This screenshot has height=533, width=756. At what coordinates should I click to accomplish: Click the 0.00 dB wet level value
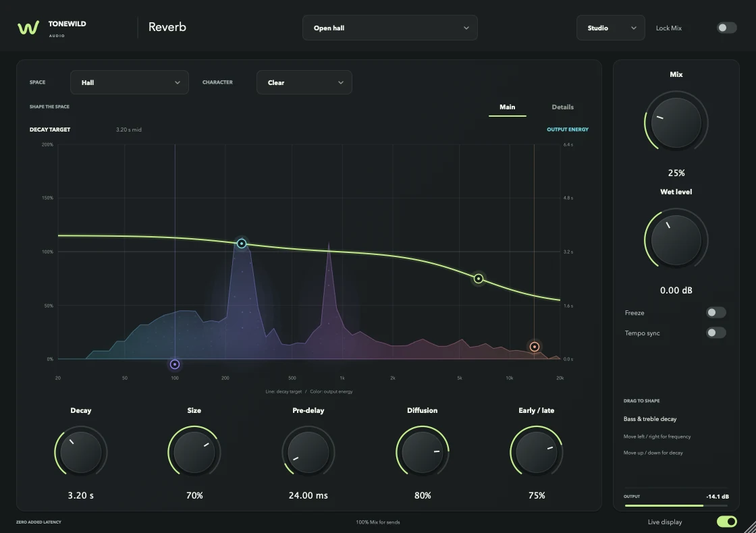point(676,291)
